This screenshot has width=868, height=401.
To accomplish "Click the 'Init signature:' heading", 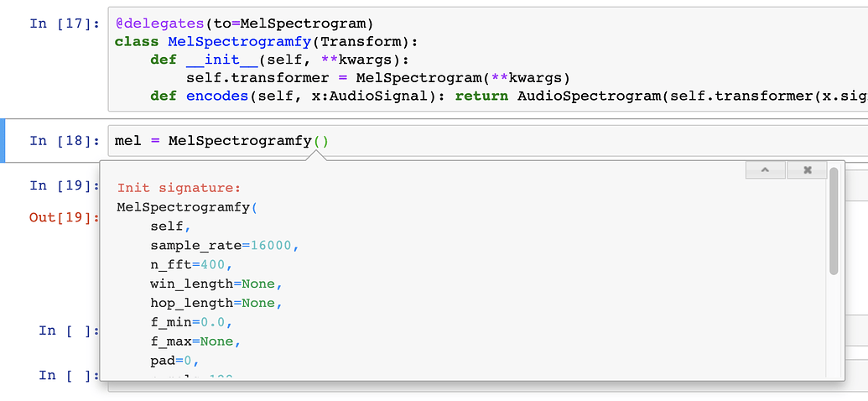I will pyautogui.click(x=179, y=188).
